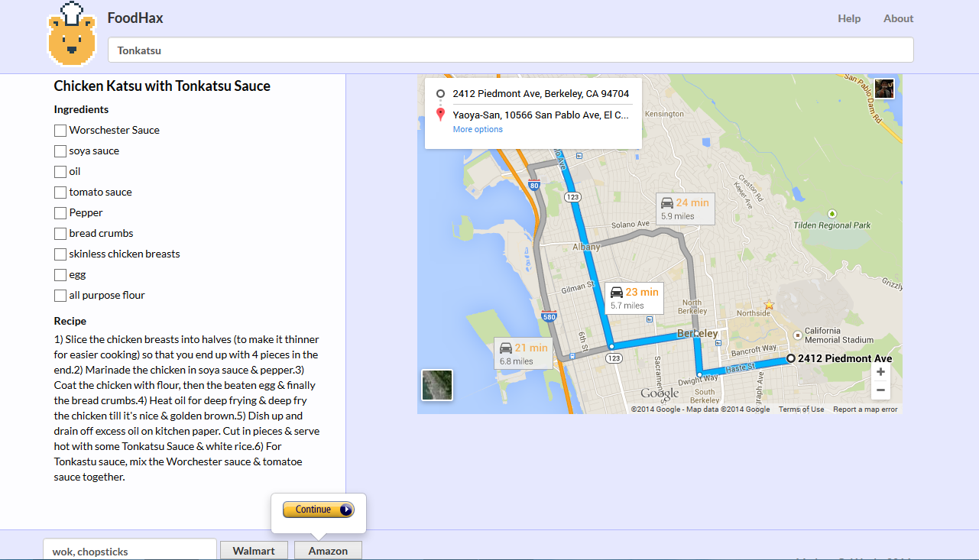Screen dimensions: 979x560
Task: Click the car icon on 23 min route
Action: [x=616, y=292]
